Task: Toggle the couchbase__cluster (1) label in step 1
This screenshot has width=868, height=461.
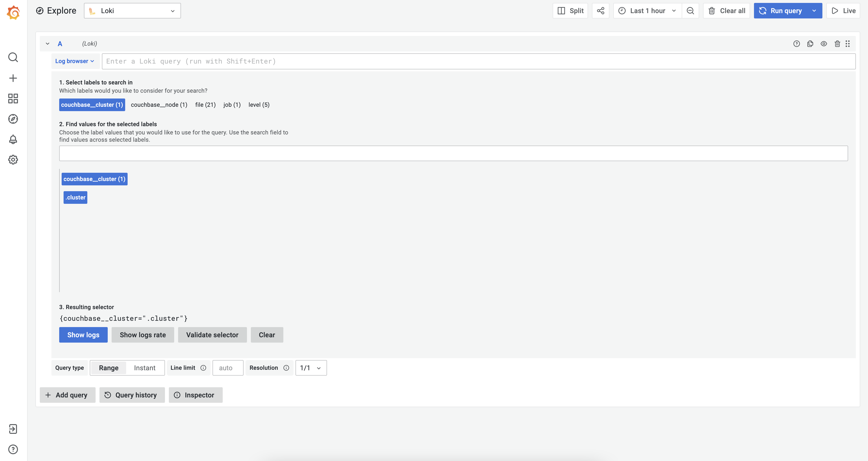Action: click(92, 105)
